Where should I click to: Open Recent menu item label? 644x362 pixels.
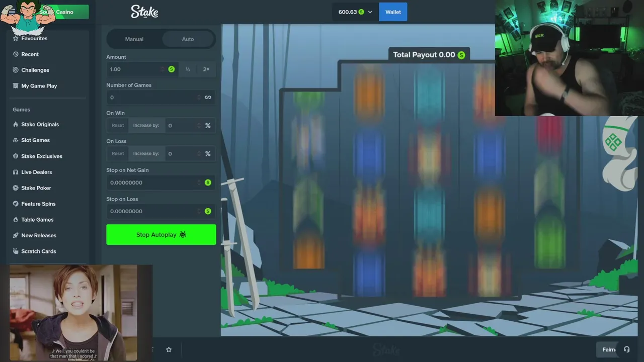point(30,54)
